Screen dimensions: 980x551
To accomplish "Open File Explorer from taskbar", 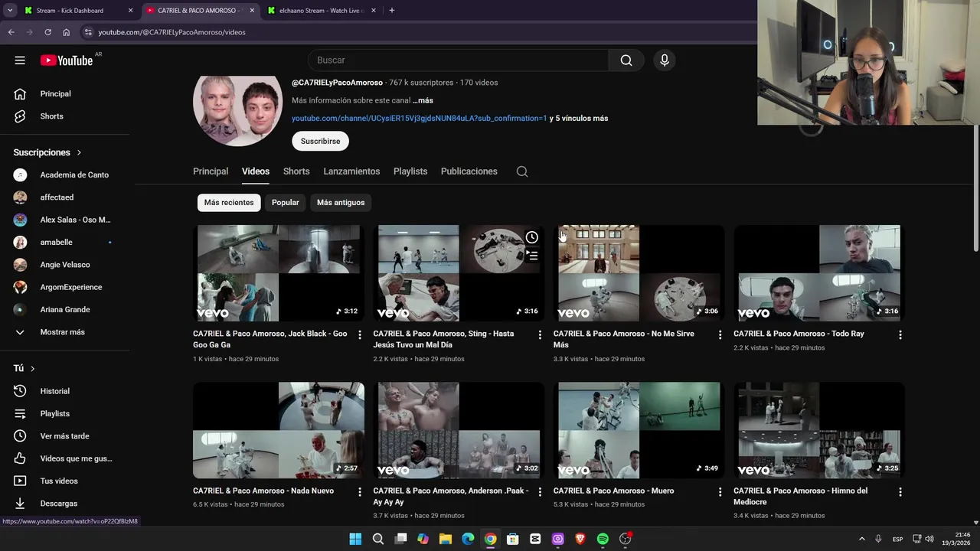I will click(x=445, y=539).
